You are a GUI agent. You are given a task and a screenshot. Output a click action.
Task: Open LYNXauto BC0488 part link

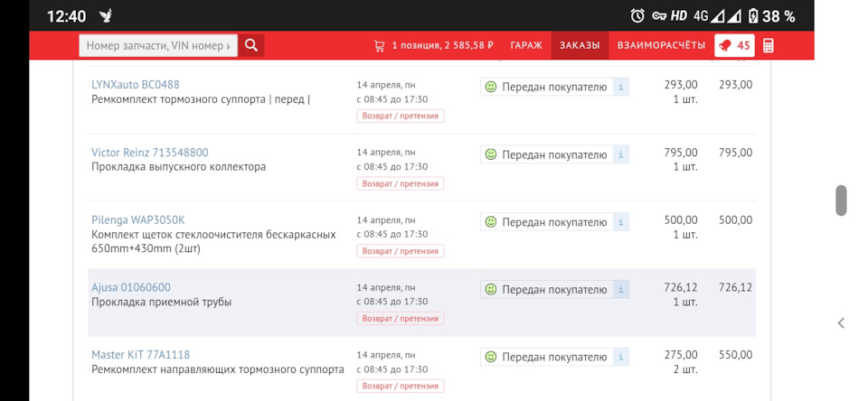pos(135,85)
